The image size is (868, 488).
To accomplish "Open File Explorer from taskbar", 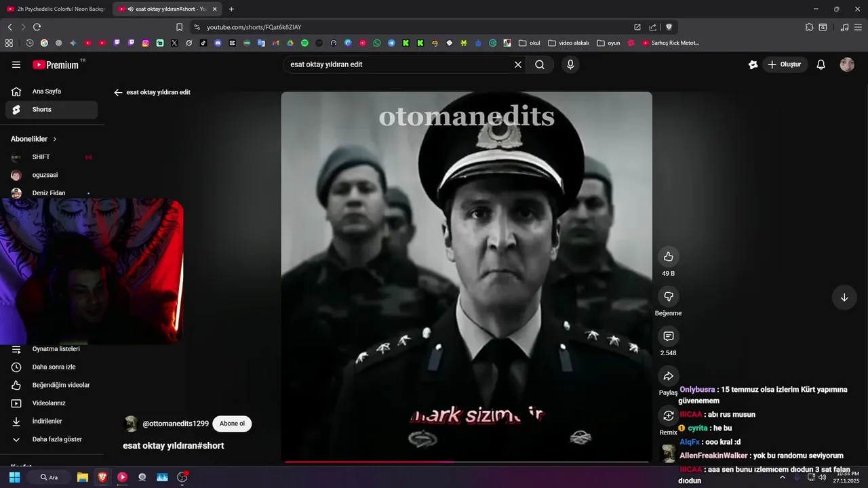I will pyautogui.click(x=83, y=477).
